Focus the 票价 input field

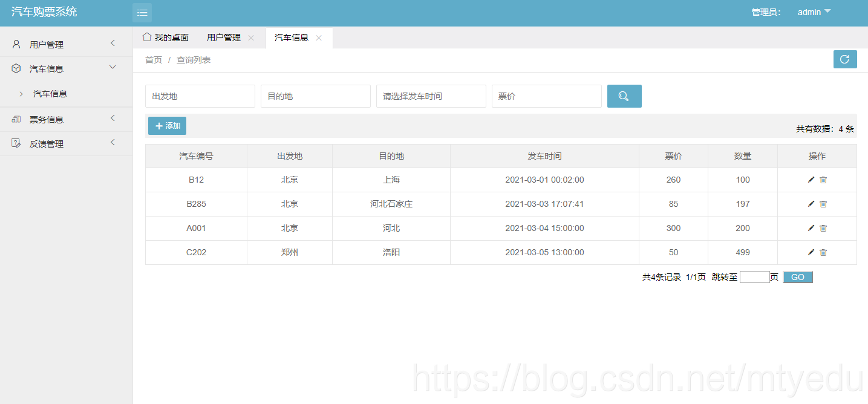click(547, 96)
